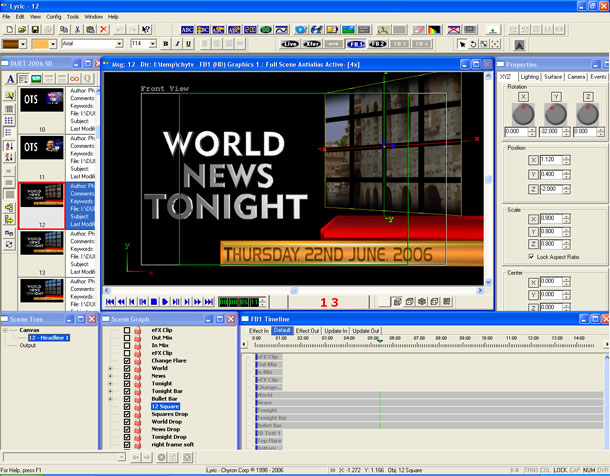The width and height of the screenshot is (610, 476).
Task: Click the brown color swatch
Action: coord(11,44)
